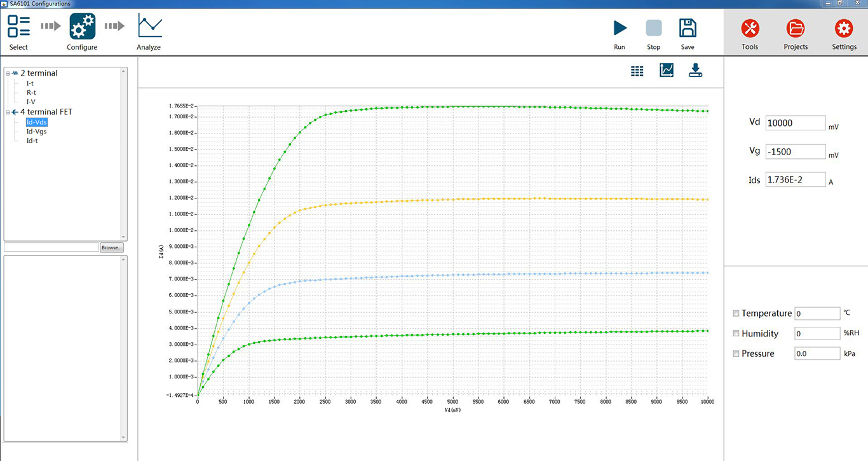Viewport: 868px width, 461px height.
Task: Select I-V measurement in tree
Action: pos(31,102)
